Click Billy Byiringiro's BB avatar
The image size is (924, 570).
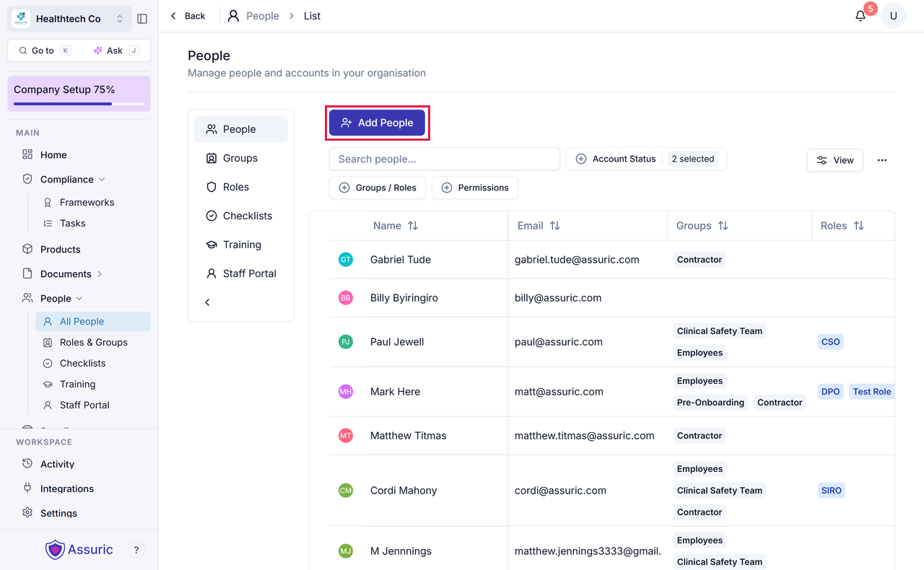346,298
